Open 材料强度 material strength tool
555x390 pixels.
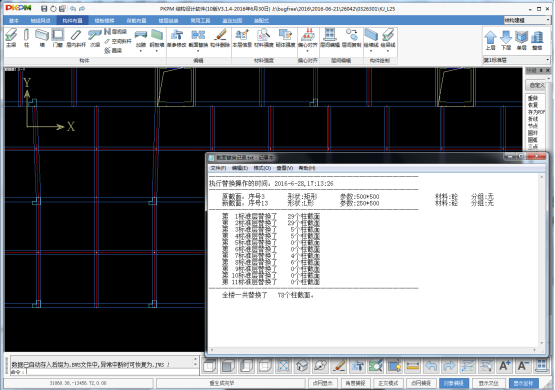[x=264, y=38]
